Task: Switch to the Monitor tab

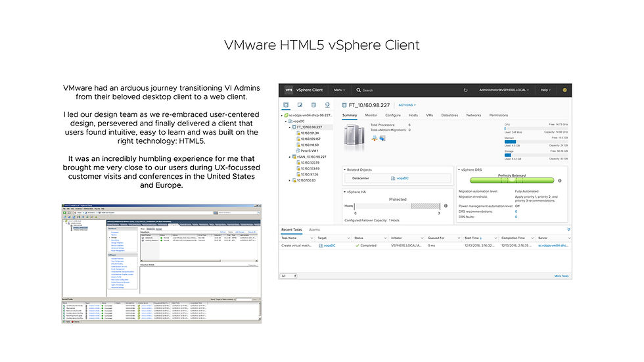Action: click(x=371, y=116)
